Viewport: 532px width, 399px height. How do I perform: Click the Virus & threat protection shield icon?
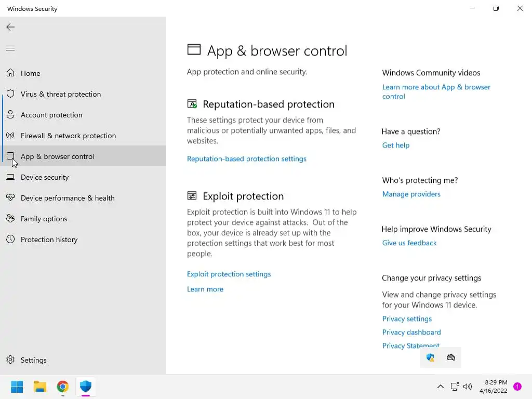pos(10,94)
